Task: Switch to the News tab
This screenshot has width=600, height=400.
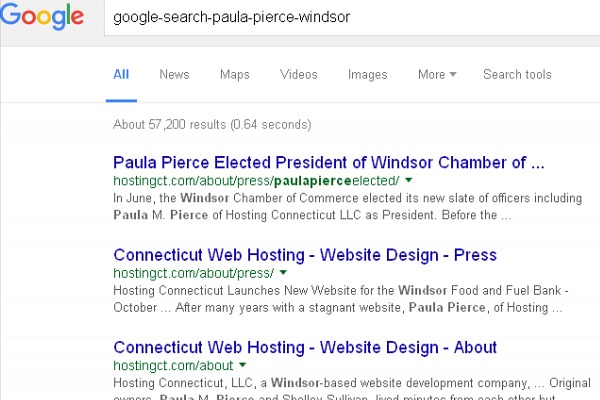Action: 174,74
